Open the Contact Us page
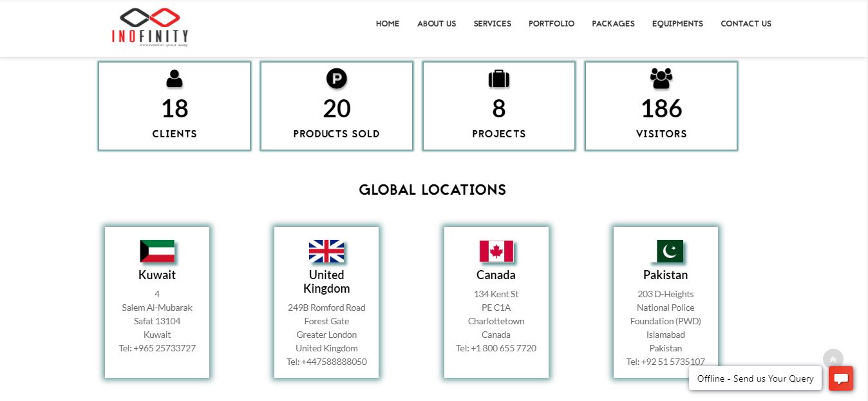Viewport: 868px width, 401px height. click(x=746, y=24)
